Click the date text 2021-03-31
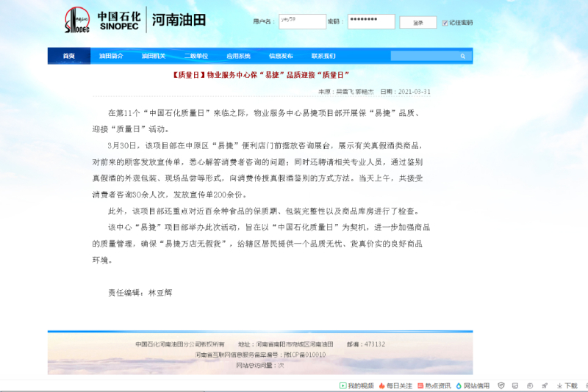The width and height of the screenshot is (588, 392). point(414,92)
